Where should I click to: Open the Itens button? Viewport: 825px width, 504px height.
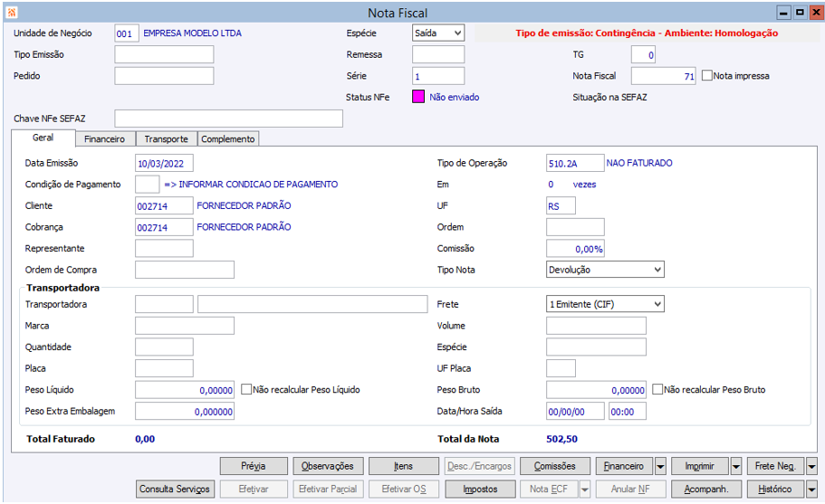403,466
